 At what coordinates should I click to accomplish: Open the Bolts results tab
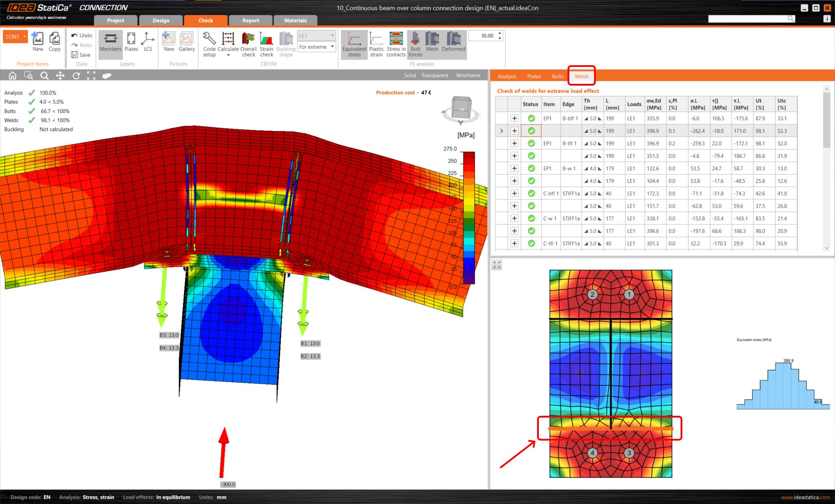tap(557, 76)
